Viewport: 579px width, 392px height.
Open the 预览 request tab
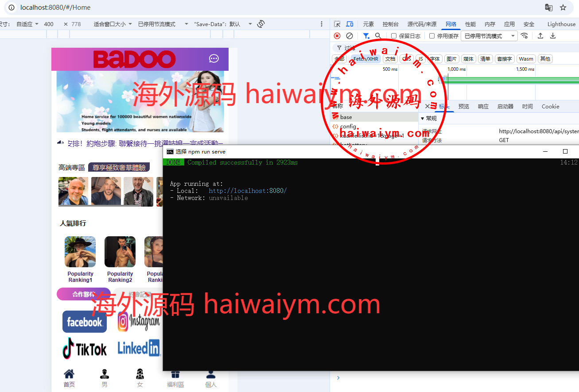[x=463, y=106]
